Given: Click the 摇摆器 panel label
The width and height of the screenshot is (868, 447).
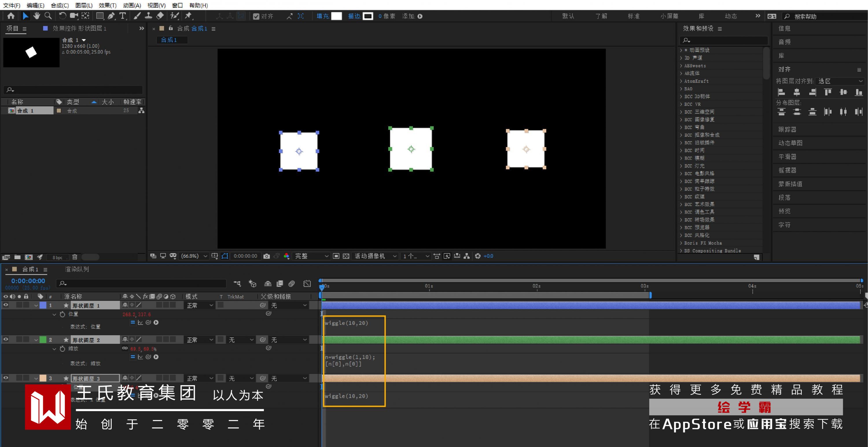Looking at the screenshot, I should (787, 170).
